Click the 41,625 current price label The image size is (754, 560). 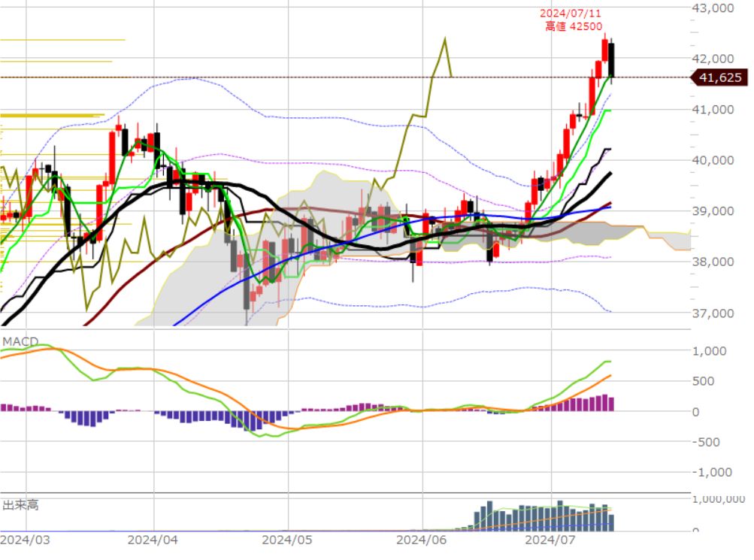point(720,78)
